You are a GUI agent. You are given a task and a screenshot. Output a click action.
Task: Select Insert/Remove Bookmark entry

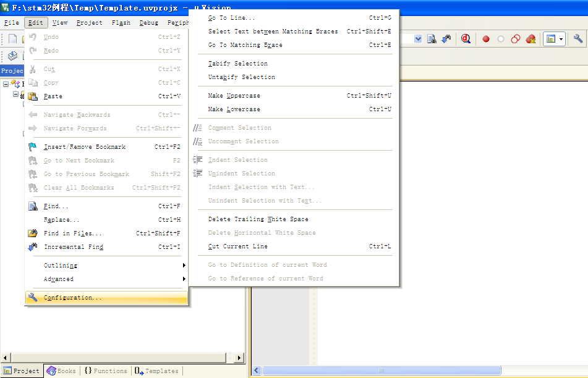(106, 147)
